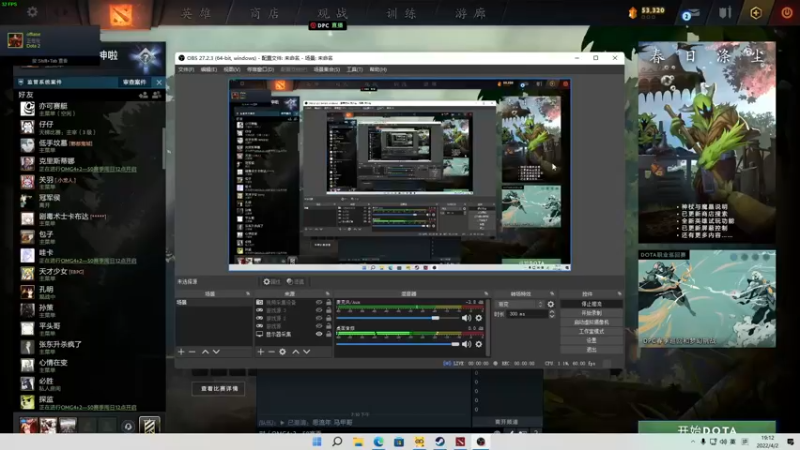Viewport: 800px width, 450px height.
Task: Toggle lock of video capture device source
Action: tap(329, 303)
